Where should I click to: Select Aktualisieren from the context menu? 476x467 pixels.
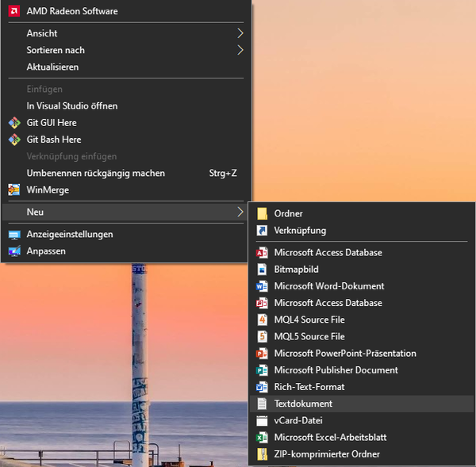point(52,67)
